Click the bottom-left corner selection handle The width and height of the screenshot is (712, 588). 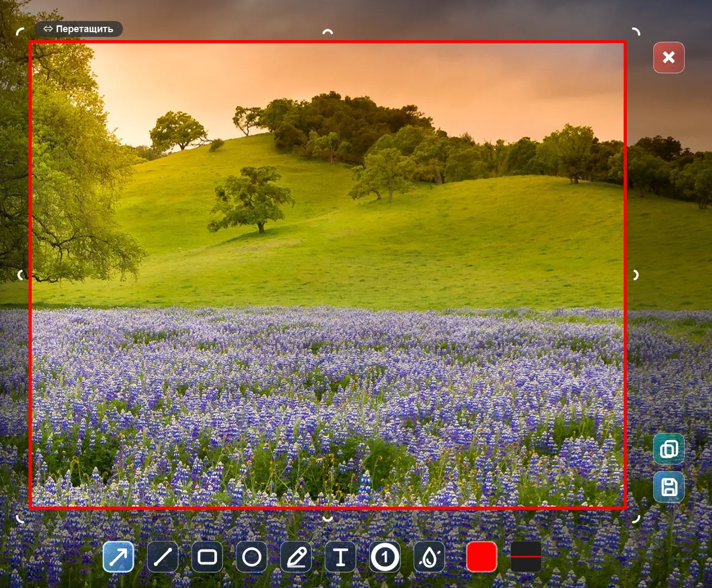(x=20, y=518)
